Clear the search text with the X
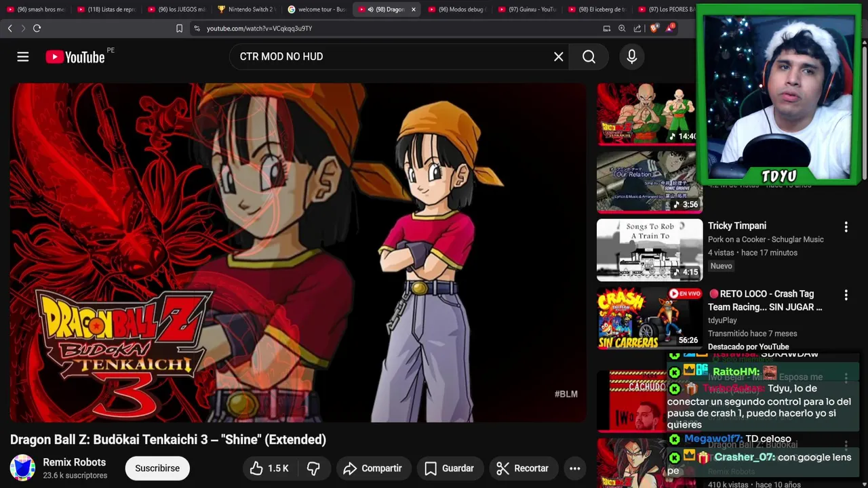Image resolution: width=868 pixels, height=488 pixels. coord(558,57)
